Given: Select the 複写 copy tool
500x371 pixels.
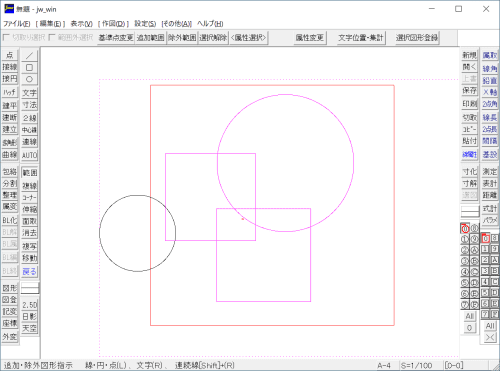Looking at the screenshot, I should (29, 246).
